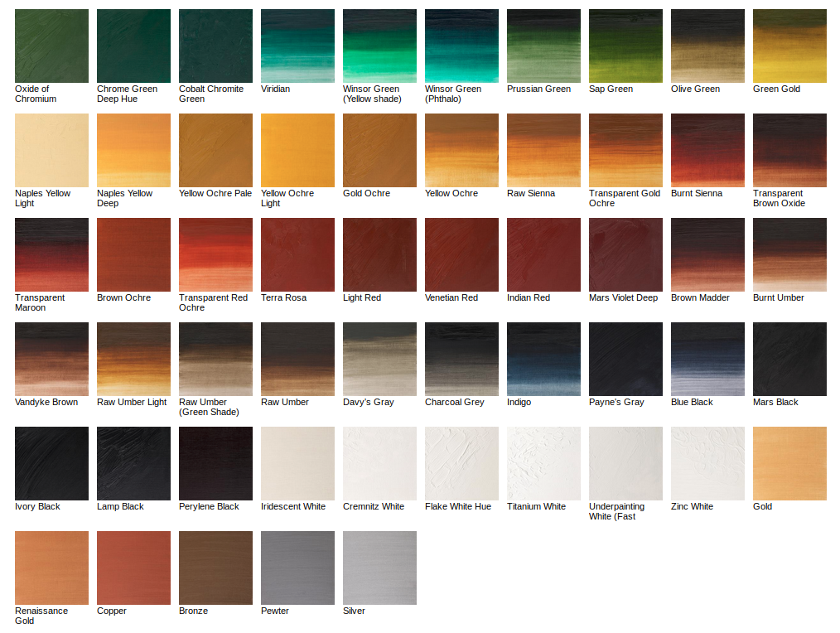The image size is (840, 633).
Task: Open the Sap Green text link
Action: [x=611, y=89]
